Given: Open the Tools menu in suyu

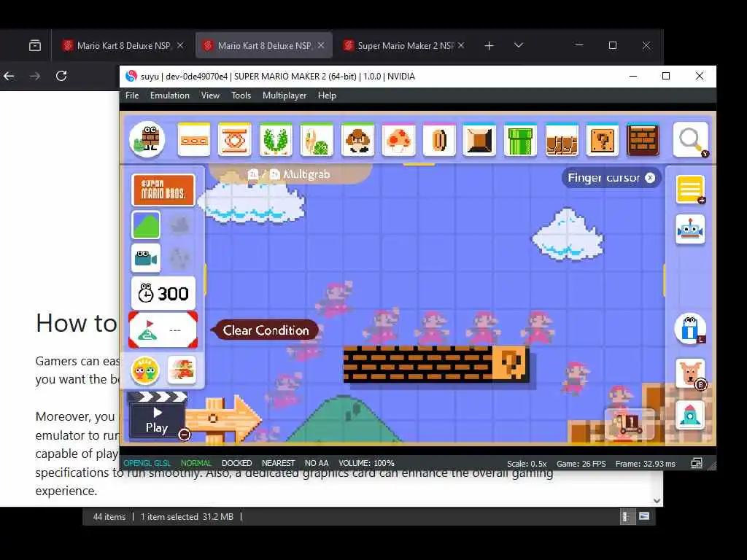Looking at the screenshot, I should 241,96.
